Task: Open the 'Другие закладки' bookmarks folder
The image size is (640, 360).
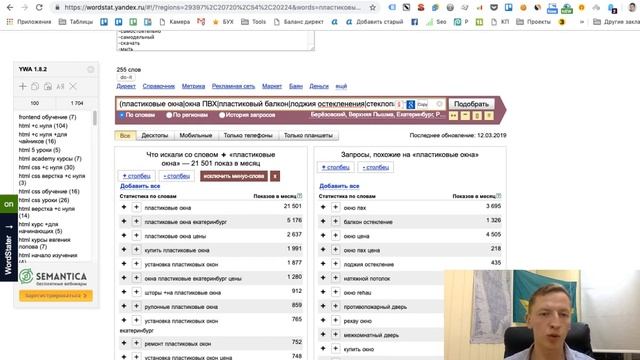Action: (x=617, y=22)
